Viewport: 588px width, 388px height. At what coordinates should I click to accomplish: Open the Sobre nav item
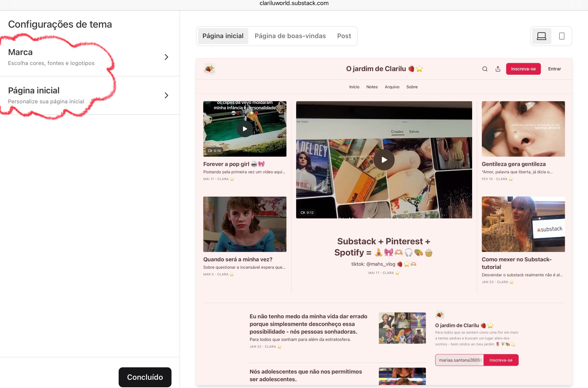[x=412, y=87]
